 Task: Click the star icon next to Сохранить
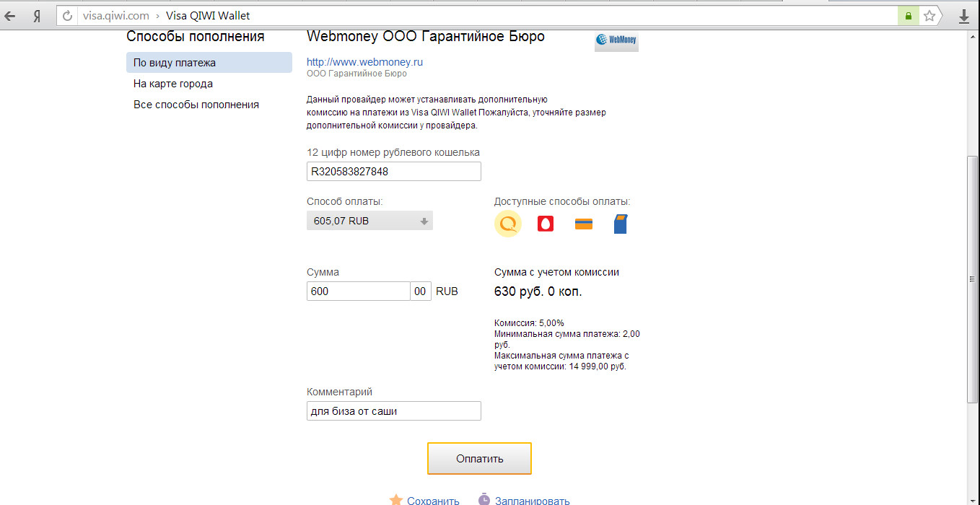(396, 500)
